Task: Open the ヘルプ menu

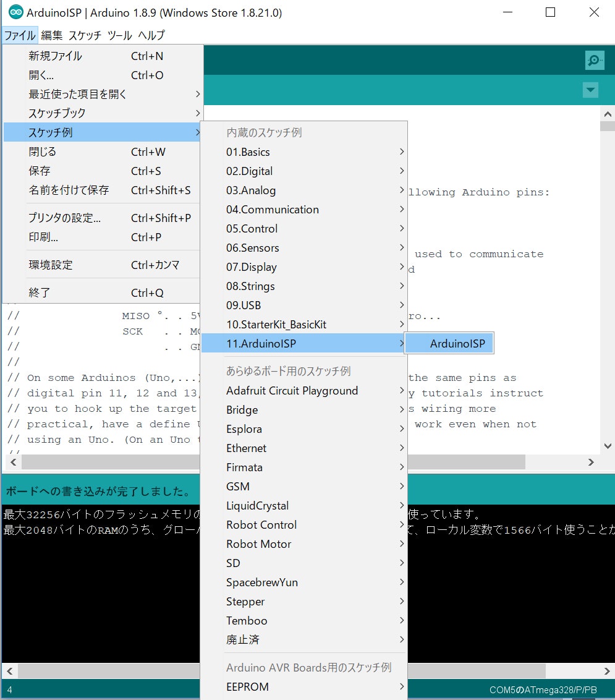Action: click(x=150, y=35)
